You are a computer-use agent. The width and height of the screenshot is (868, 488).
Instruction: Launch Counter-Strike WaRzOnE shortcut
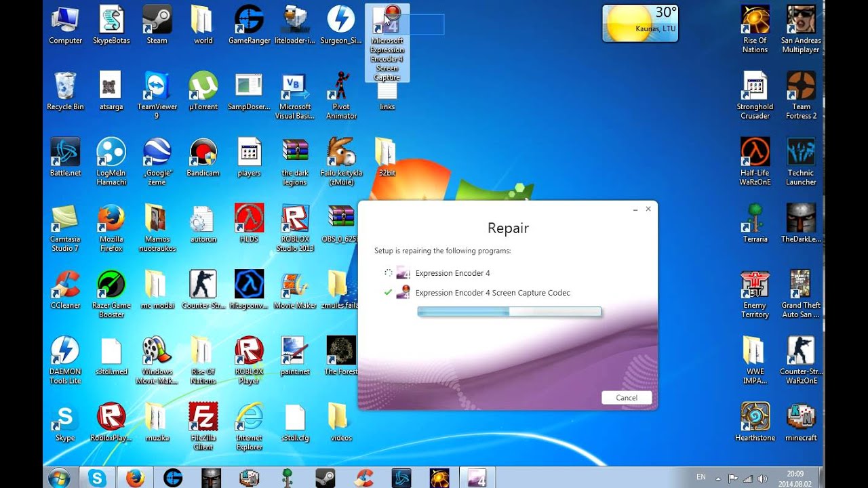(x=801, y=361)
